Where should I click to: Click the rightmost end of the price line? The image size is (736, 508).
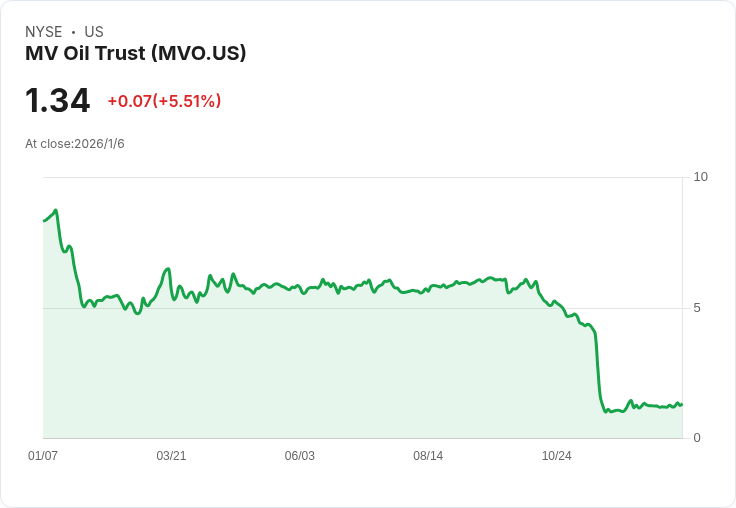681,404
